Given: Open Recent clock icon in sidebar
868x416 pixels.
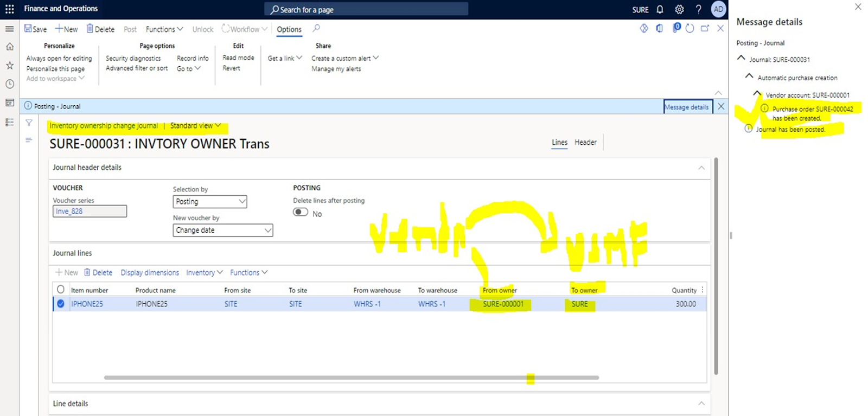Looking at the screenshot, I should point(9,84).
